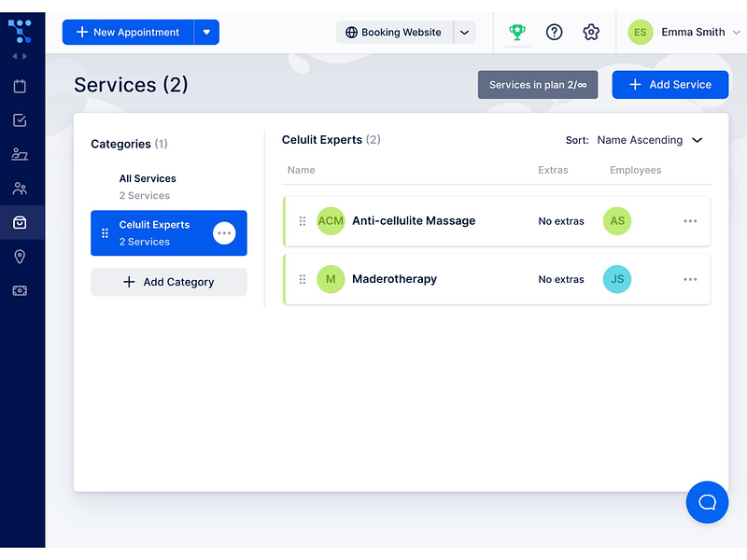Screen dimensions: 747x560
Task: Click the Employees column header
Action: (635, 170)
